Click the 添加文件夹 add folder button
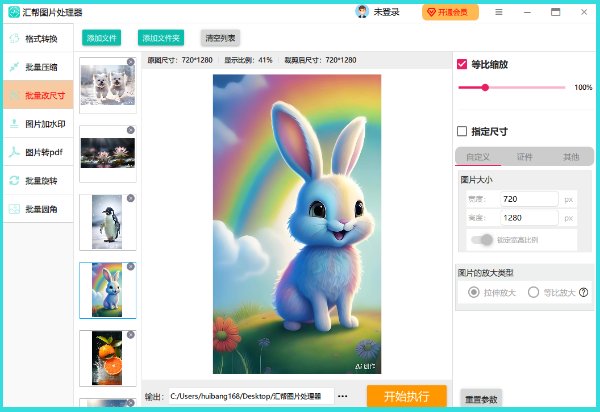The width and height of the screenshot is (600, 412). point(161,38)
